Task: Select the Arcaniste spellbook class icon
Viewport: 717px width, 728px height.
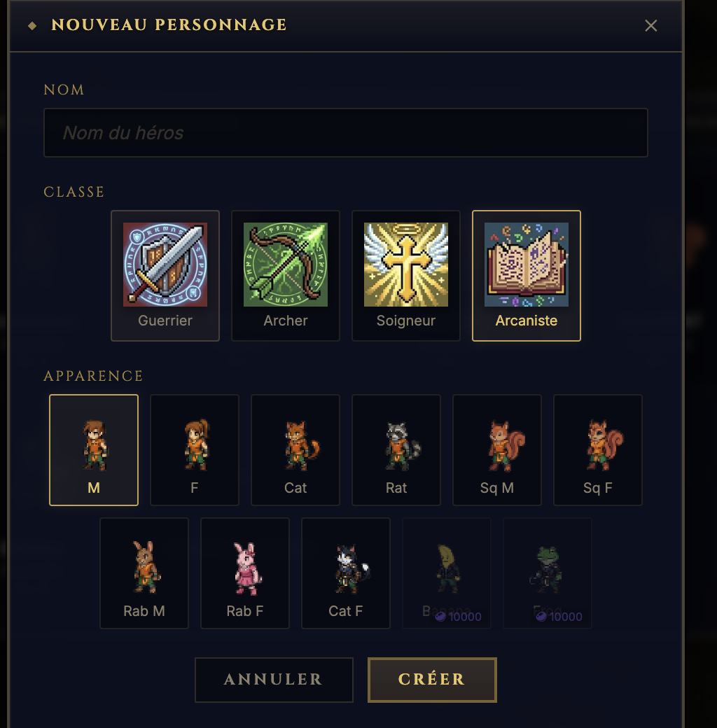Action: 527,265
